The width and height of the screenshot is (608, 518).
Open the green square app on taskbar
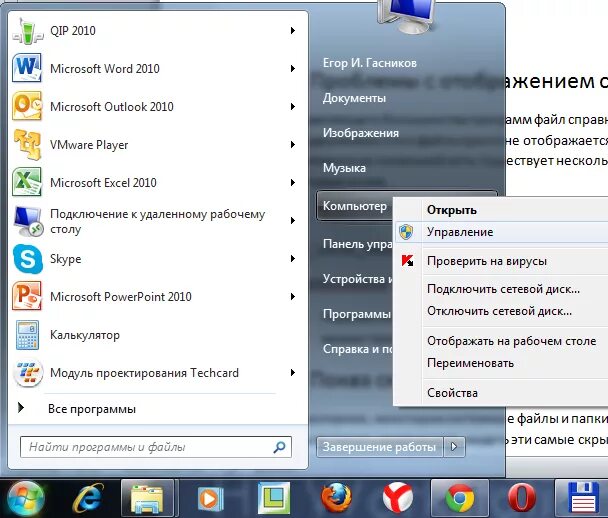point(274,498)
